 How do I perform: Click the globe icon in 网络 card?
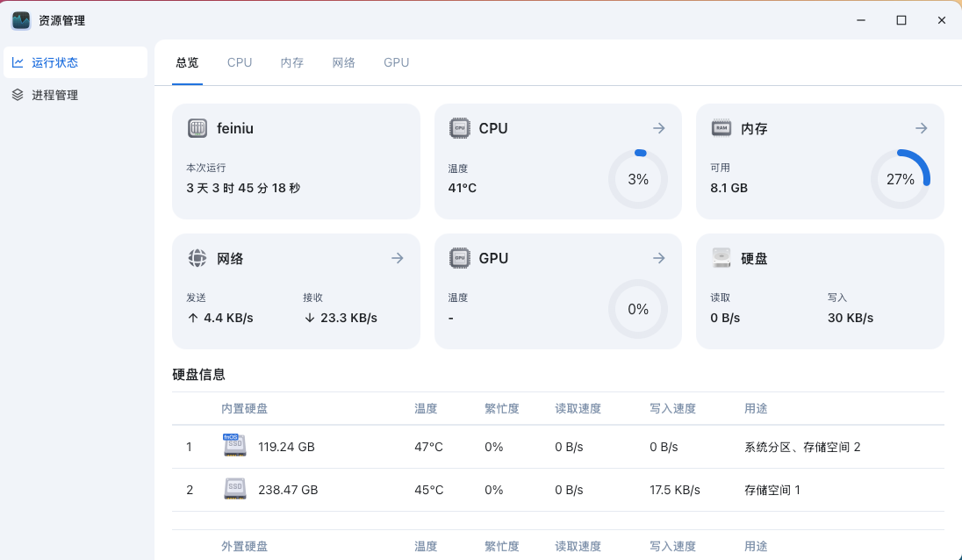[197, 258]
